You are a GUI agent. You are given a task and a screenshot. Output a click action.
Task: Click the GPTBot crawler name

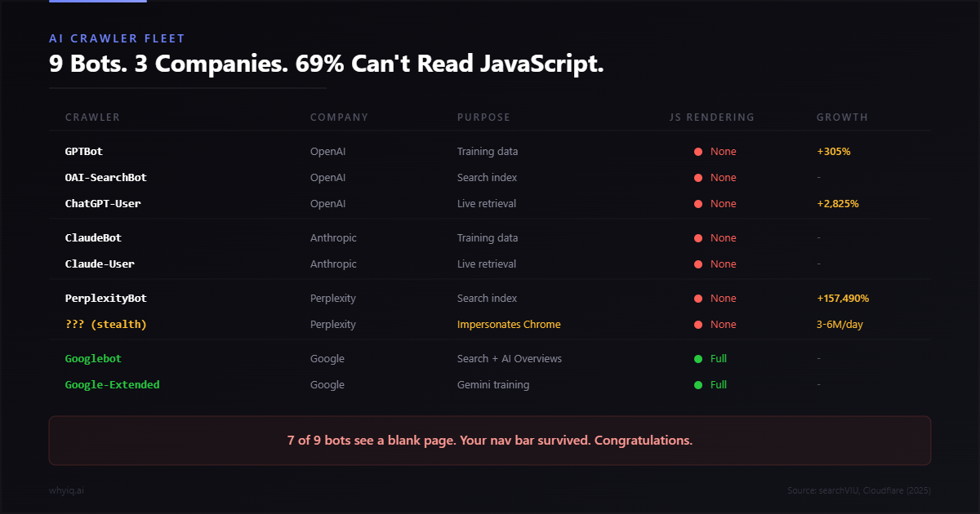click(84, 152)
